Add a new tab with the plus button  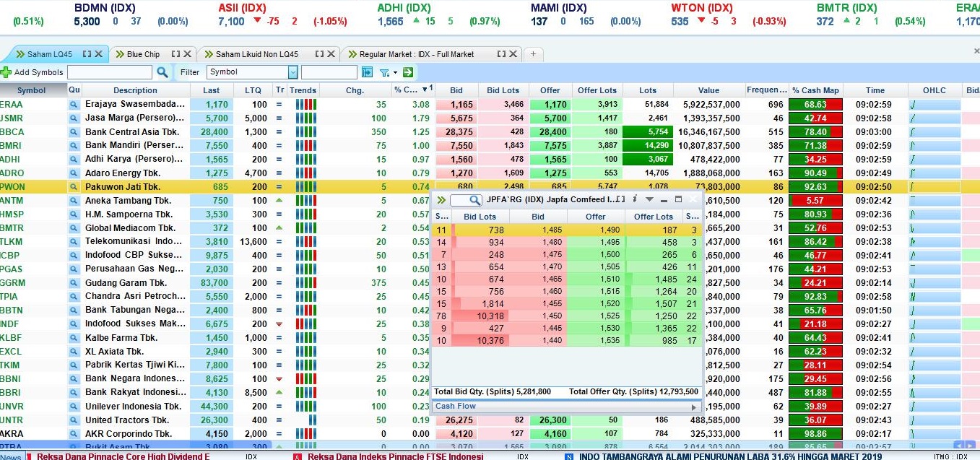pyautogui.click(x=533, y=54)
